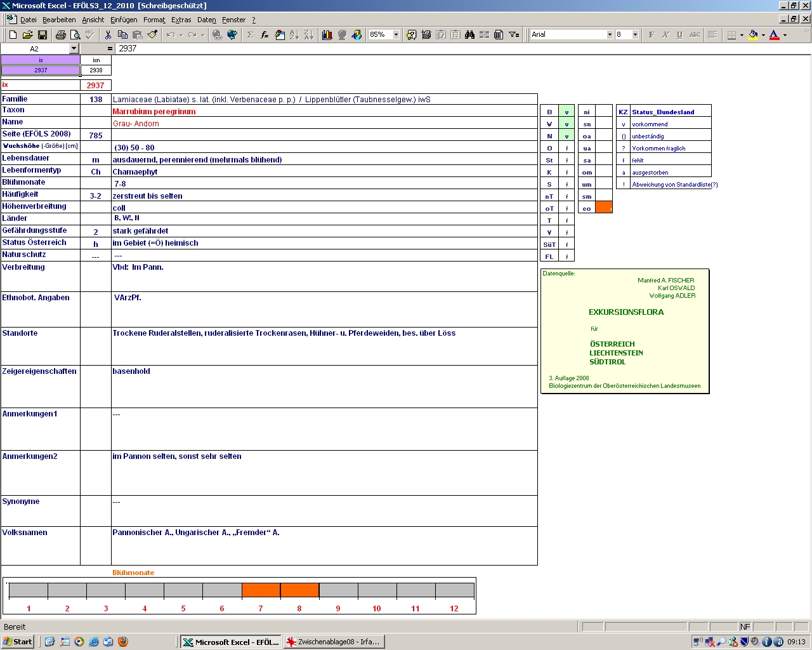Image resolution: width=812 pixels, height=650 pixels.
Task: Open the Daten menu
Action: pyautogui.click(x=207, y=20)
